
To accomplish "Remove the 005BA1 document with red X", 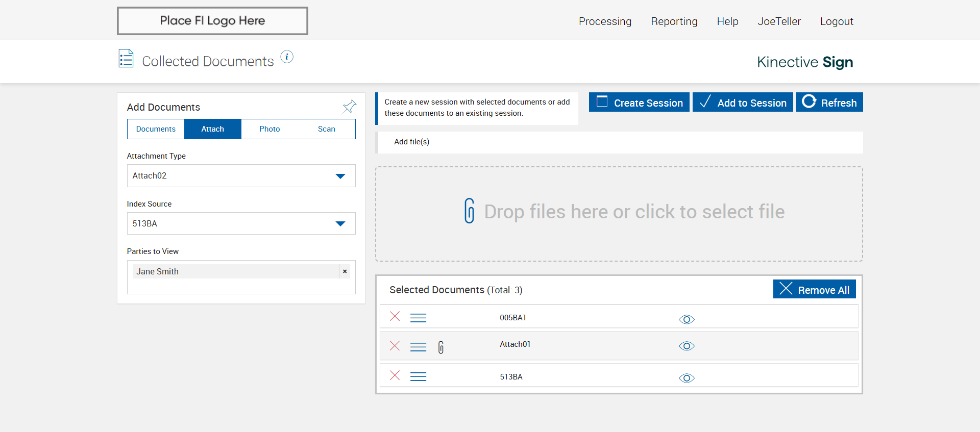I will click(395, 317).
